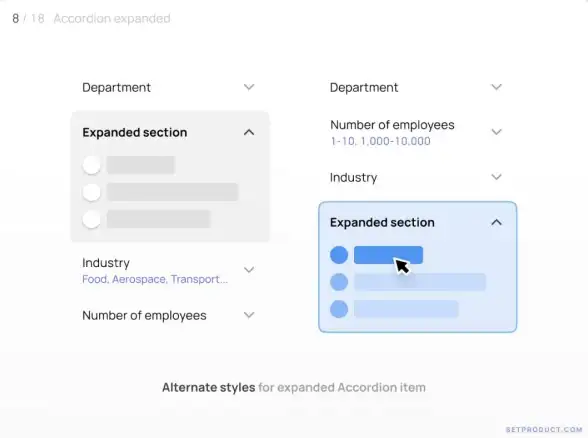588x438 pixels.
Task: Expand left Number of employees chevron
Action: coord(249,315)
